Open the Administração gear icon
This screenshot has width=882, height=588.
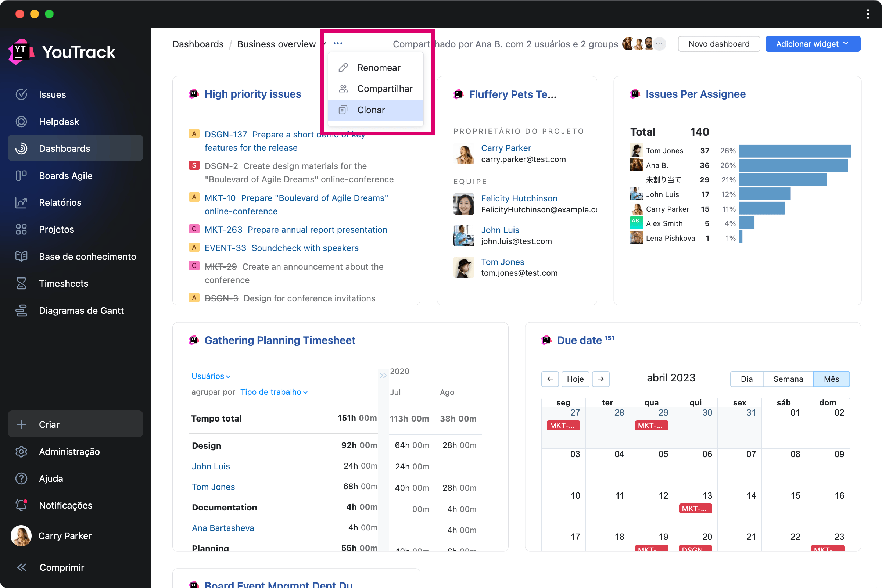pyautogui.click(x=21, y=452)
